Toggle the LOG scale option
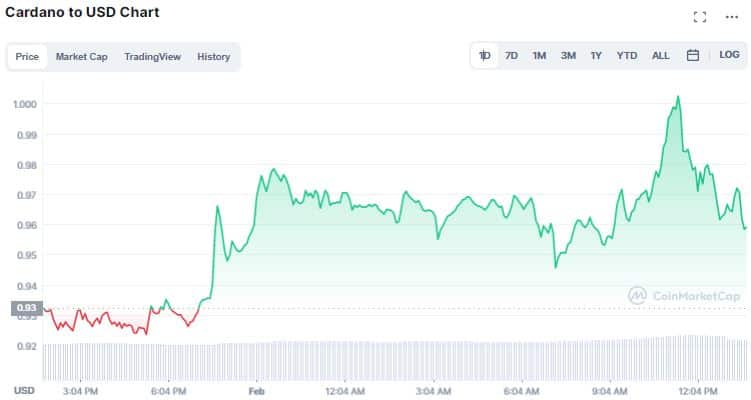 pos(729,55)
